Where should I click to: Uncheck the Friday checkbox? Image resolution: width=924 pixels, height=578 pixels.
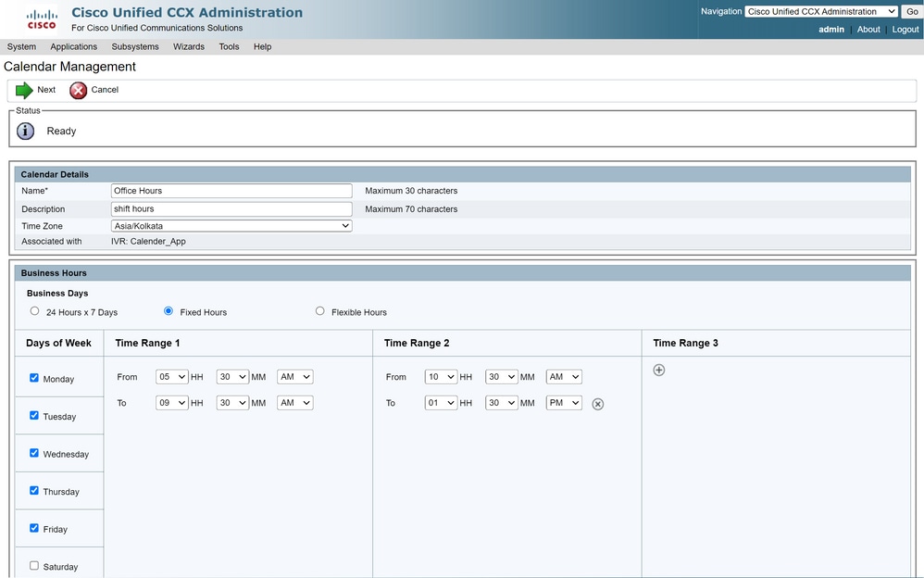34,529
